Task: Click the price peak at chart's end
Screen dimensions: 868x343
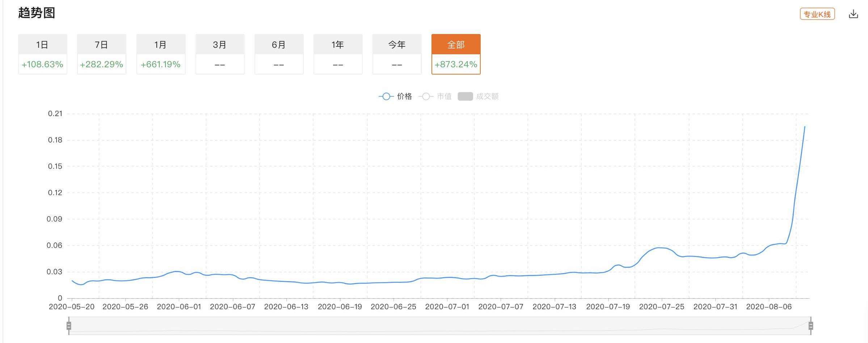Action: (x=805, y=127)
